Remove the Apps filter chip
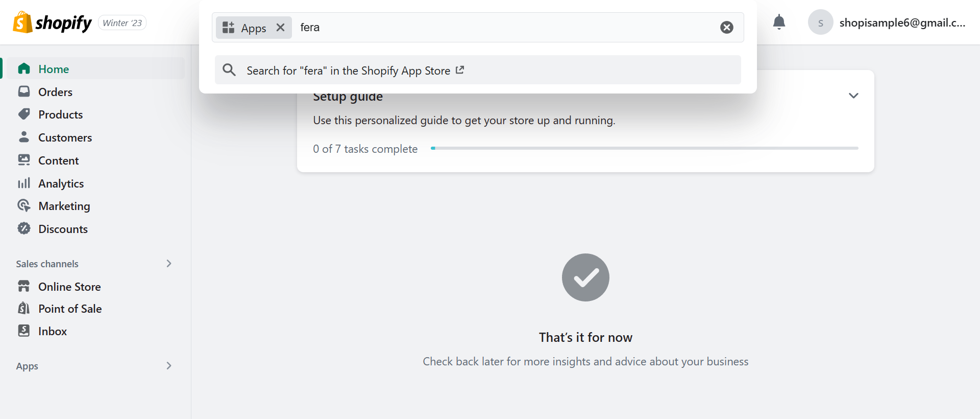 [280, 27]
